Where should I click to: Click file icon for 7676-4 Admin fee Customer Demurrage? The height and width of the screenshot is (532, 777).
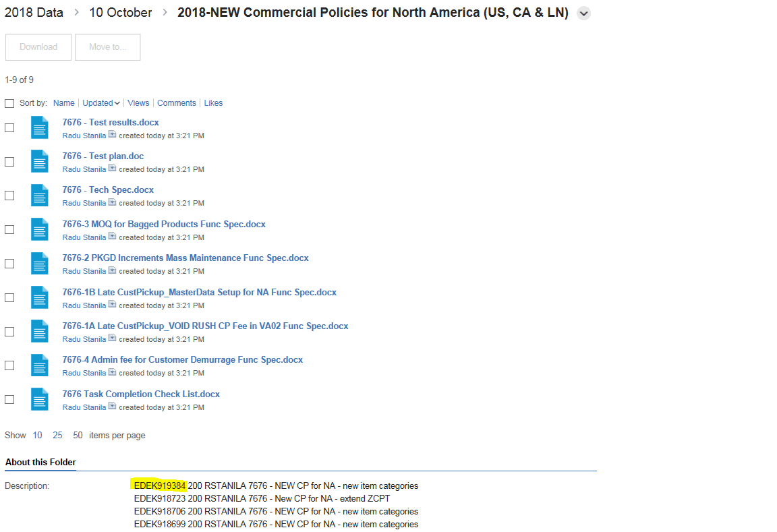(40, 365)
